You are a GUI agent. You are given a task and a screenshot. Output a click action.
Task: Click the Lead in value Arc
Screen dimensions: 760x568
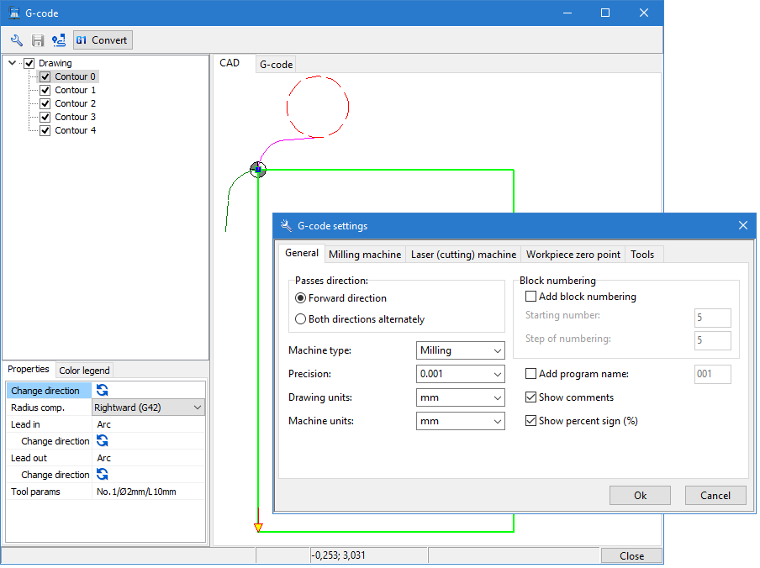coord(148,425)
